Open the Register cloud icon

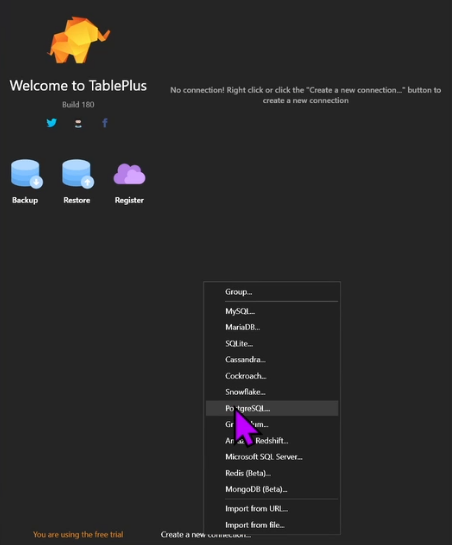(129, 174)
